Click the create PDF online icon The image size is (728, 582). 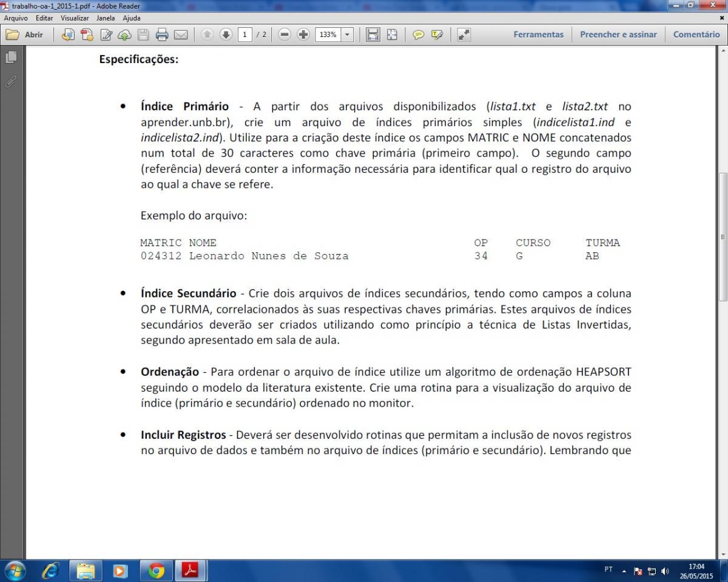[68, 35]
